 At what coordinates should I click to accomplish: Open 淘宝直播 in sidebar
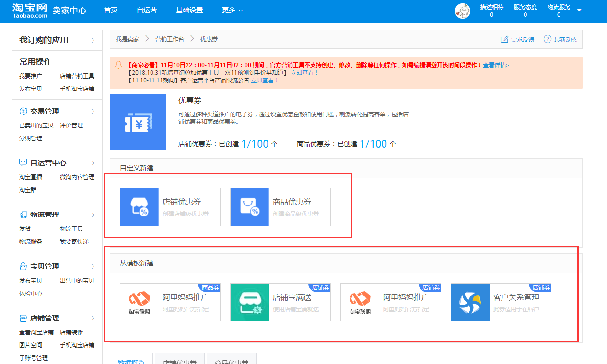(31, 177)
